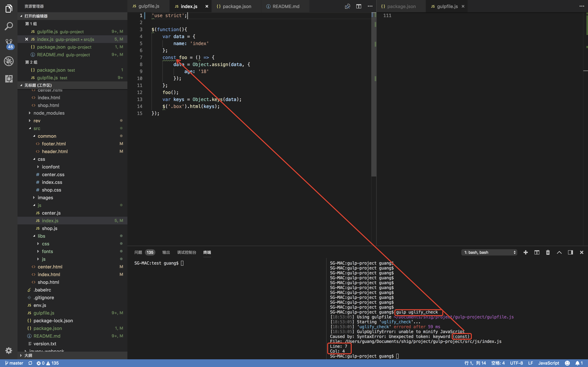The width and height of the screenshot is (588, 367).
Task: Click the settings gear in the activity bar
Action: tap(9, 351)
